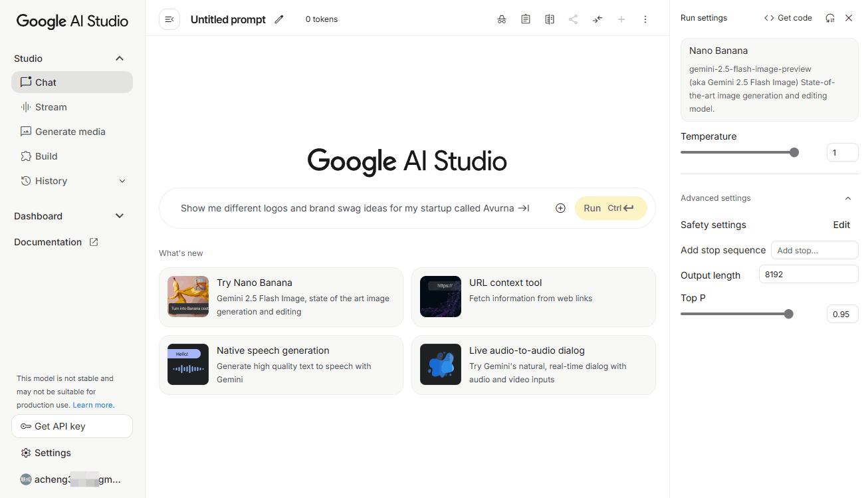Click the Untitled prompt title
The height and width of the screenshot is (498, 868).
pos(228,19)
